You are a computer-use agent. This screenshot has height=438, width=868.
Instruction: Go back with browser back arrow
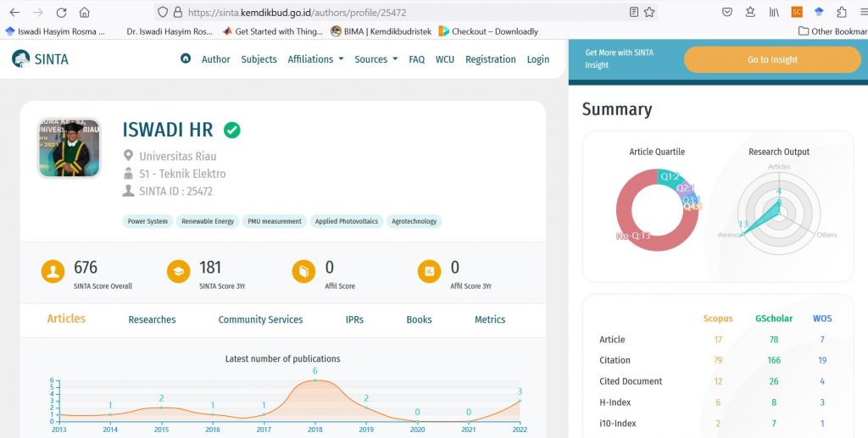15,12
